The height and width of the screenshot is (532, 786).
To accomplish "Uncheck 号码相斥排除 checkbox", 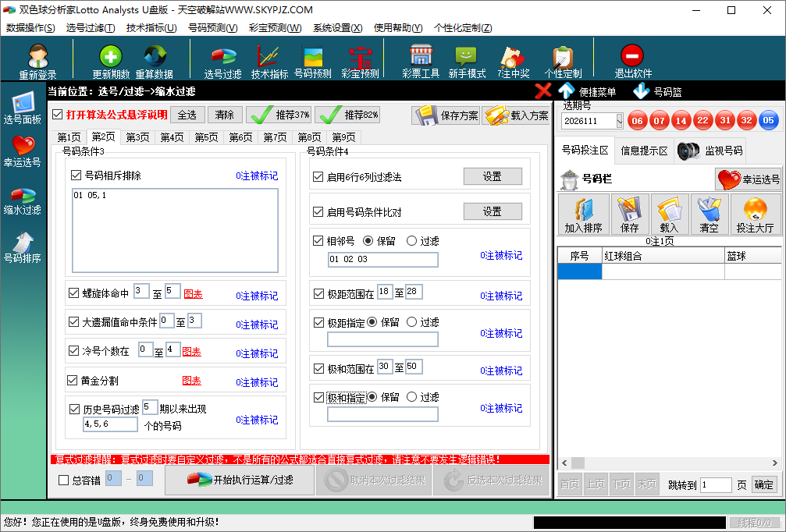I will pyautogui.click(x=76, y=176).
